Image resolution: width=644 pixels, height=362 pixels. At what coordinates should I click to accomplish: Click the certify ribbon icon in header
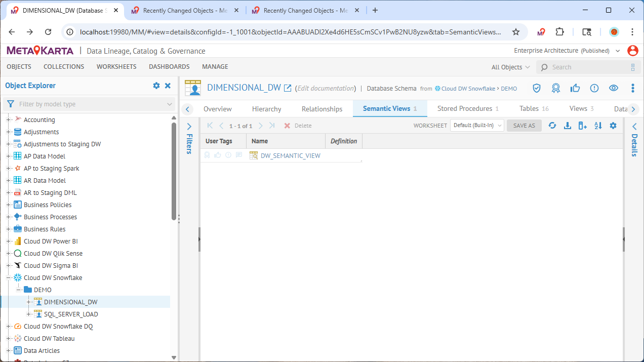click(556, 88)
